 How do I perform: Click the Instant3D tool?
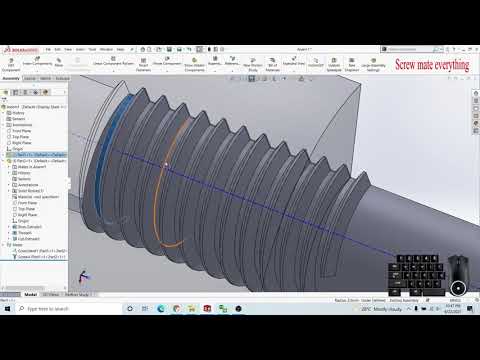click(315, 63)
